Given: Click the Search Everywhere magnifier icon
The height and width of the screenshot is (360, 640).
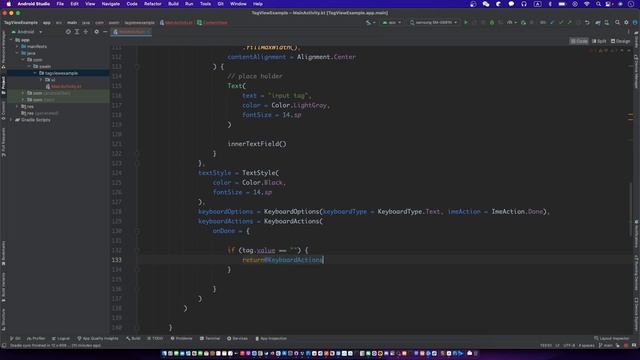Looking at the screenshot, I should 618,22.
